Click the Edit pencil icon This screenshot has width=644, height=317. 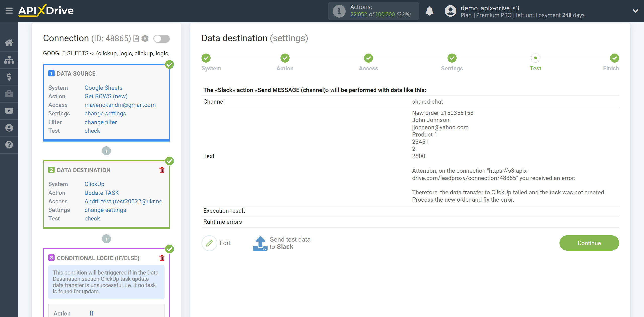point(209,243)
